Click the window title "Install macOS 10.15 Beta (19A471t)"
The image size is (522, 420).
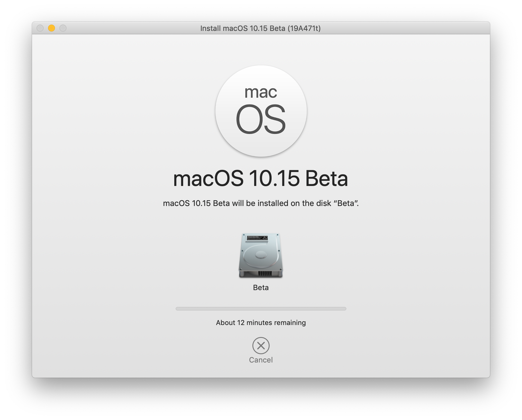click(x=260, y=28)
